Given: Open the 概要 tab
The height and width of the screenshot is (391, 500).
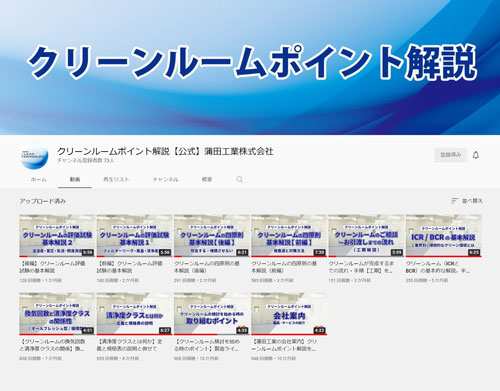Looking at the screenshot, I should click(207, 179).
